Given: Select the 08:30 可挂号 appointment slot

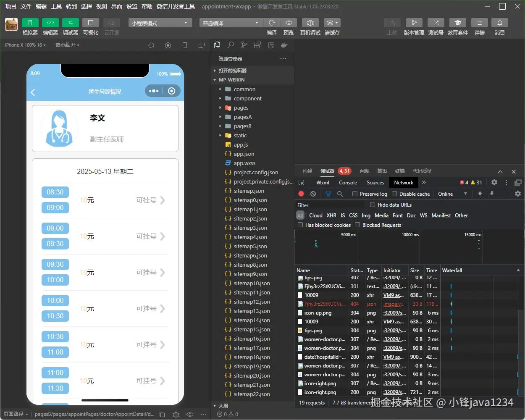Looking at the screenshot, I should click(x=105, y=200).
